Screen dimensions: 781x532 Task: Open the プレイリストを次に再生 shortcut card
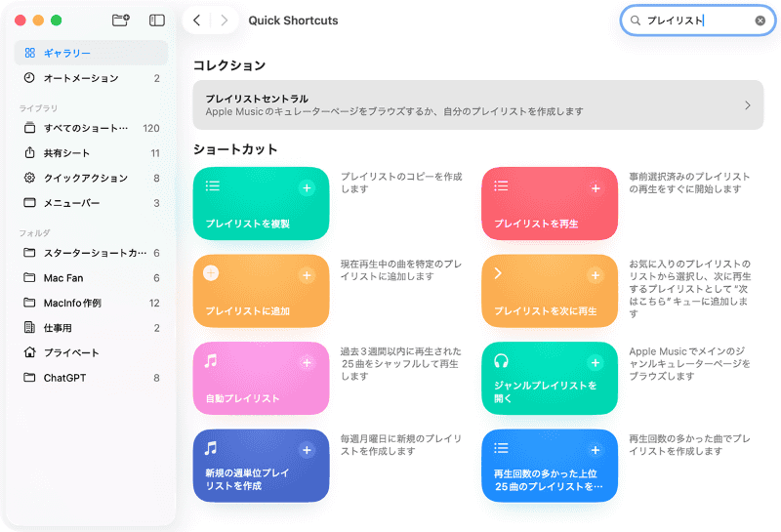coord(550,291)
